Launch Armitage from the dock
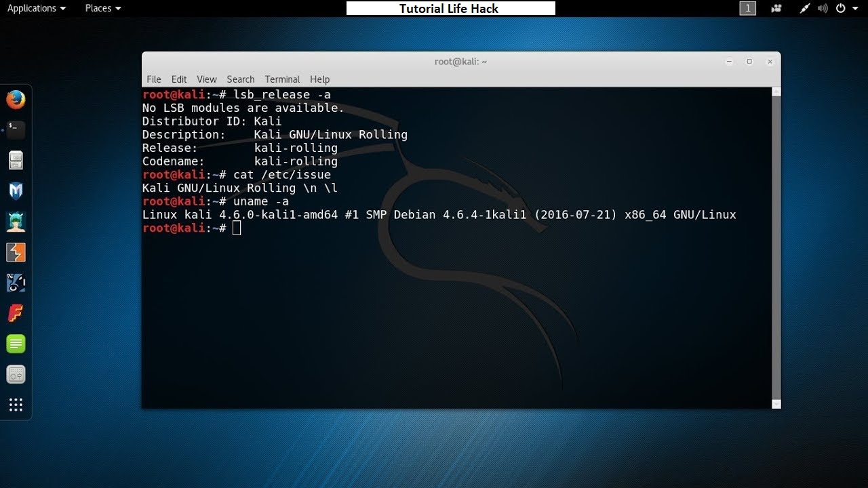The image size is (868, 488). (16, 221)
